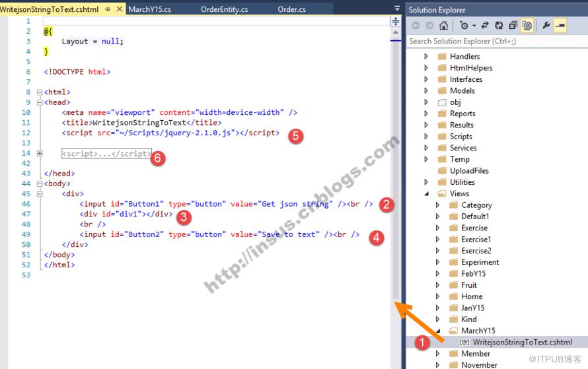Close the WritejsonStringToText.cshtml tab
This screenshot has height=369, width=588.
click(x=119, y=9)
